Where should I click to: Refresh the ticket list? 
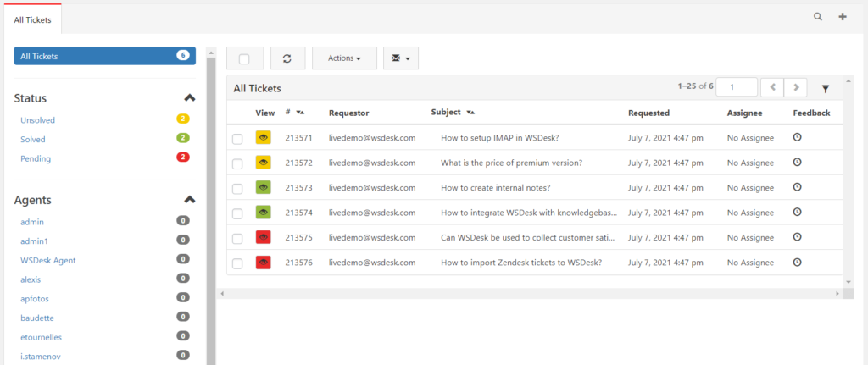click(x=287, y=58)
